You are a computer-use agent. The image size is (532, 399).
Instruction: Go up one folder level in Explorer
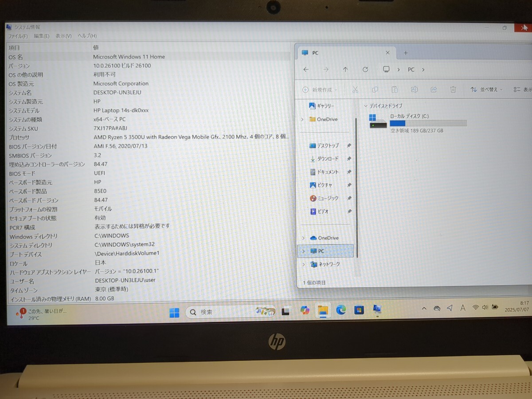(345, 70)
